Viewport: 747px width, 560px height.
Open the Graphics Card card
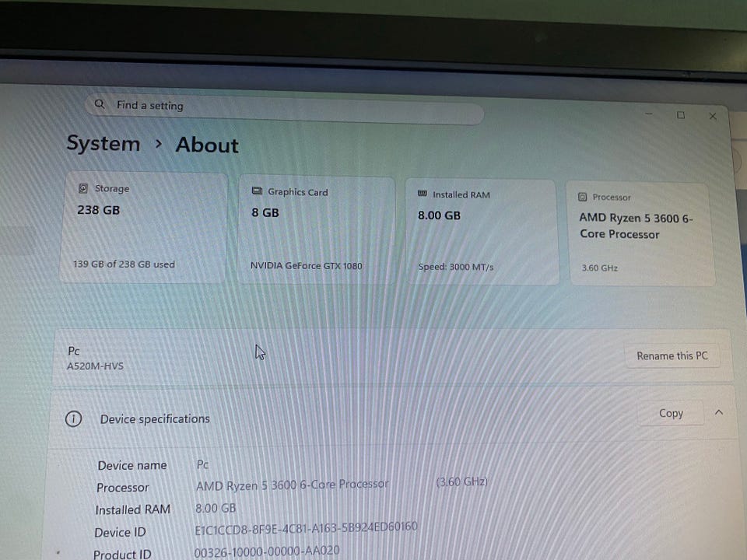(317, 230)
